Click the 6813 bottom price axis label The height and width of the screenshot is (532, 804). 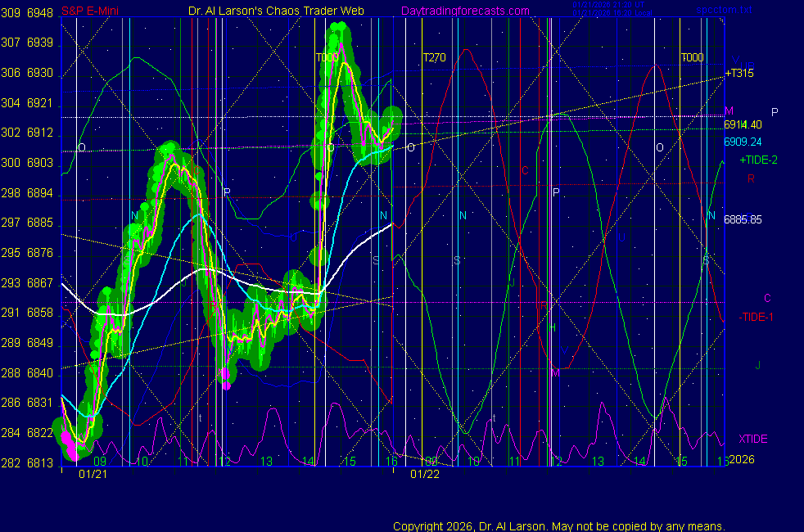coord(40,462)
